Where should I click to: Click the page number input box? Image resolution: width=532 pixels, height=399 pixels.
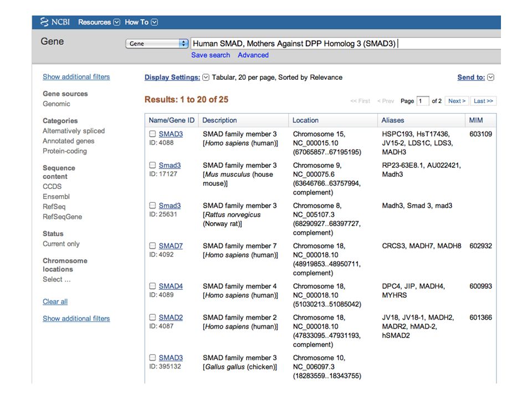click(423, 101)
